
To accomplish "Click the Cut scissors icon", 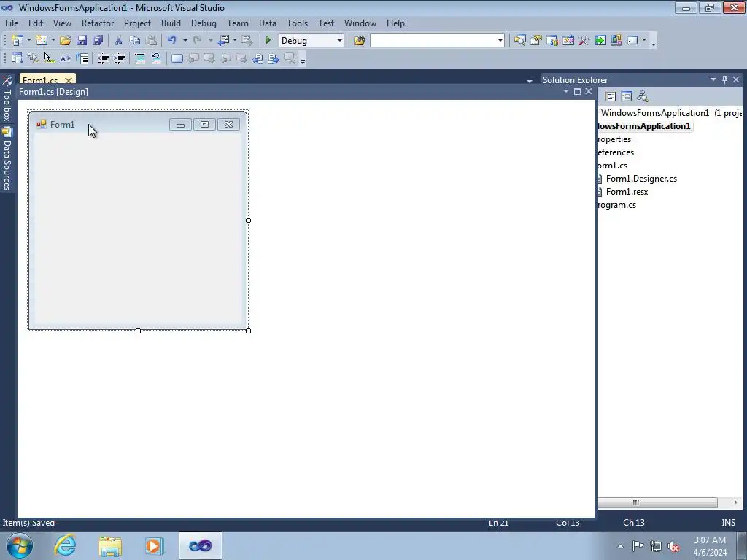I will pyautogui.click(x=119, y=41).
